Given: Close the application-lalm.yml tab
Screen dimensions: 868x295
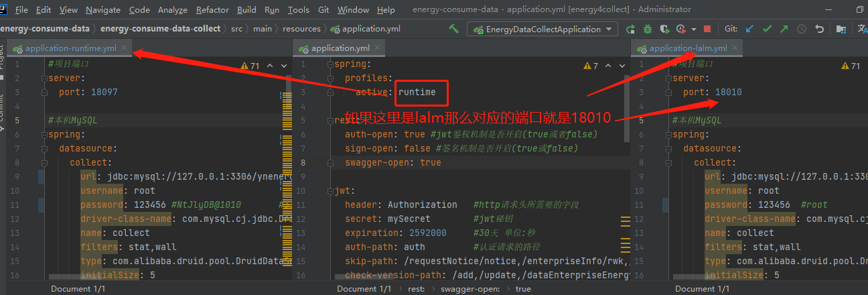Looking at the screenshot, I should point(735,48).
